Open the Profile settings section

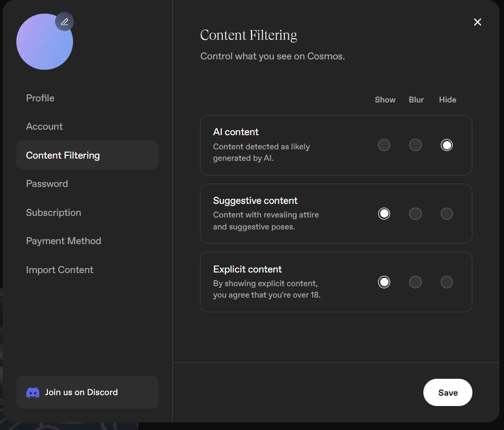pyautogui.click(x=40, y=98)
